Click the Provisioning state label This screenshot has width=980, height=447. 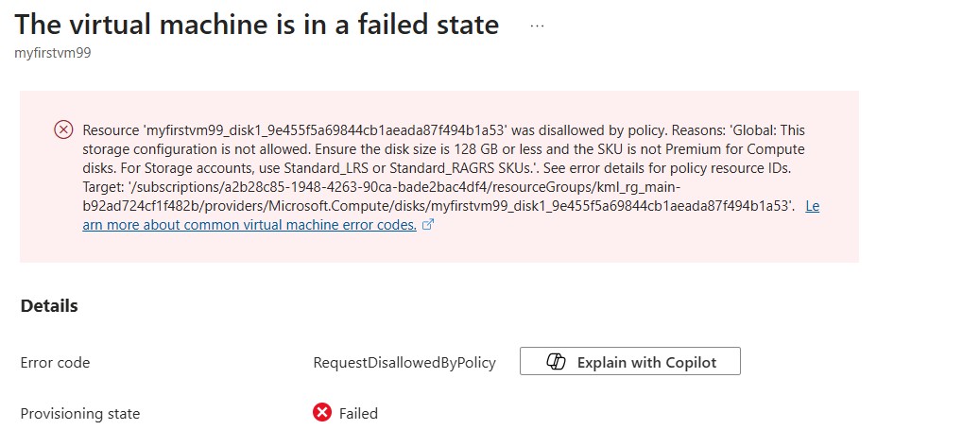tap(79, 413)
